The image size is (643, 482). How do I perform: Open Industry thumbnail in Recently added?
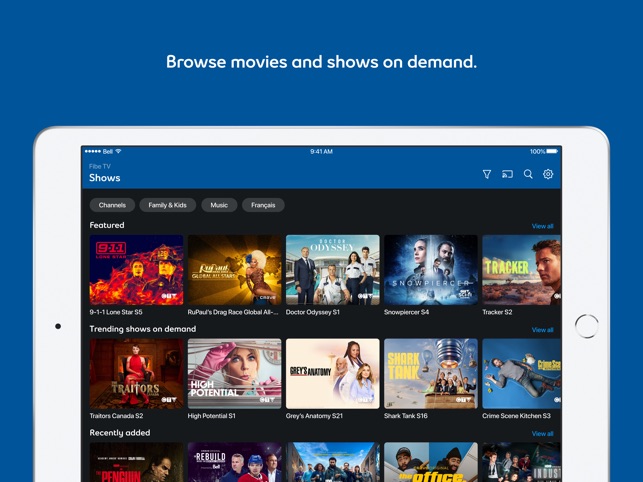point(522,462)
